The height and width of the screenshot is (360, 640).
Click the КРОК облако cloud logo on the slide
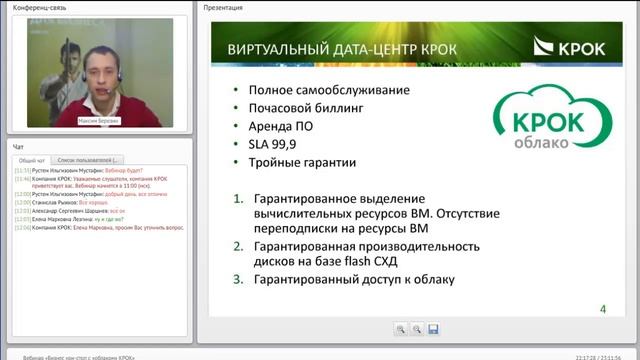(553, 117)
